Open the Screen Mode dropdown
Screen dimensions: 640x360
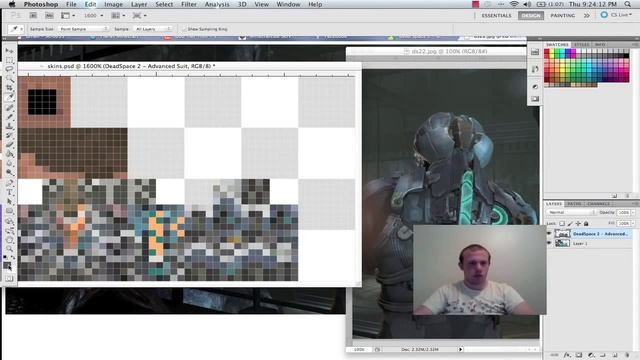click(139, 16)
